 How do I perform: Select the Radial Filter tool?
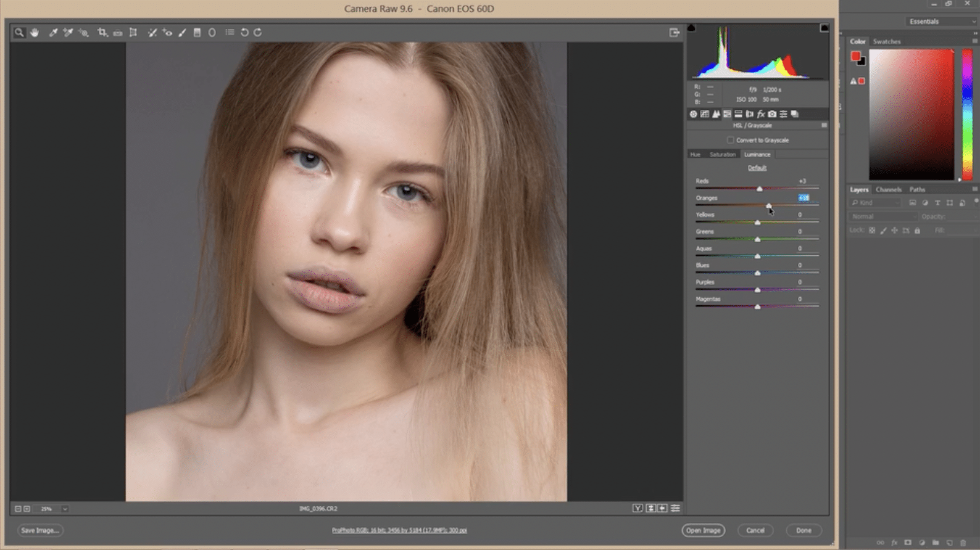pos(212,32)
